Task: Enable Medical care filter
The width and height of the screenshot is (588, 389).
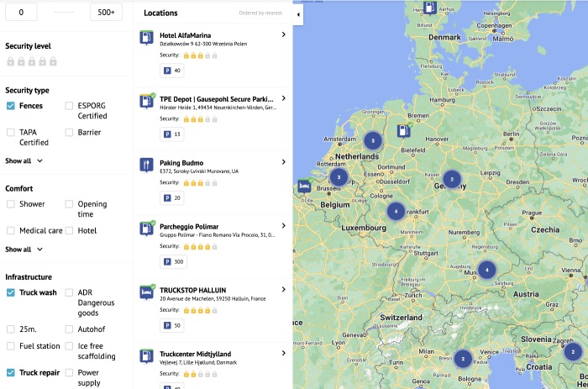Action: tap(10, 231)
